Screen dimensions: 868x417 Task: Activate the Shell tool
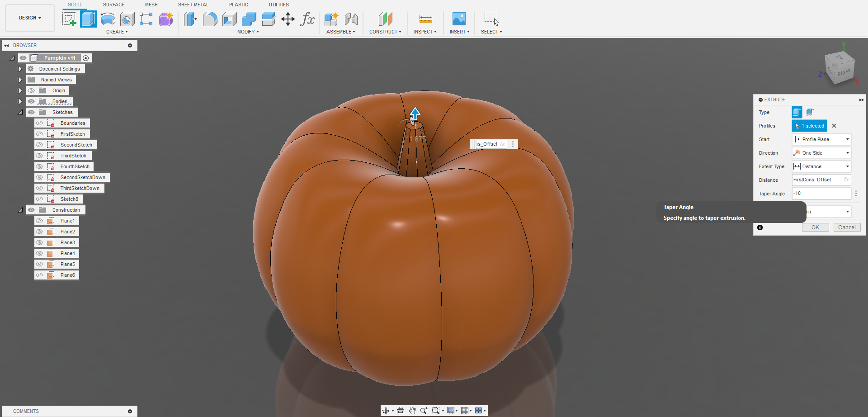(230, 19)
